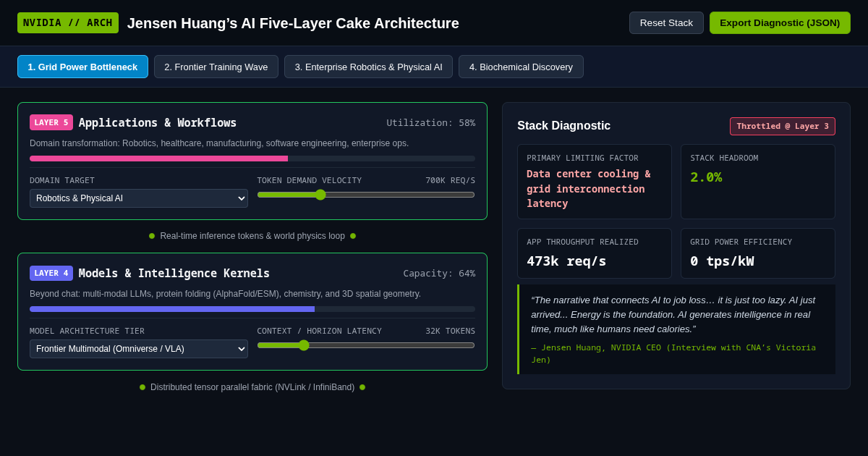Viewport: 868px width, 456px height.
Task: Click the Layer 5 domain transformation description
Action: point(219,143)
